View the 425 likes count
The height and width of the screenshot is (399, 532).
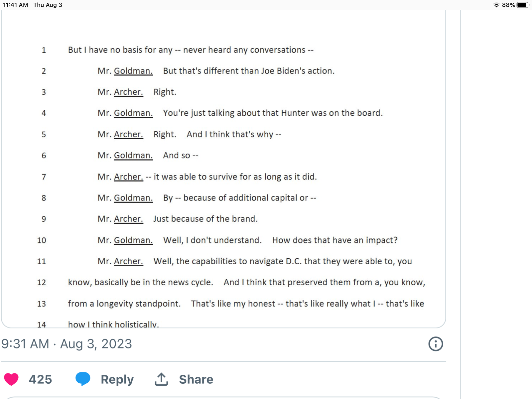(x=41, y=379)
